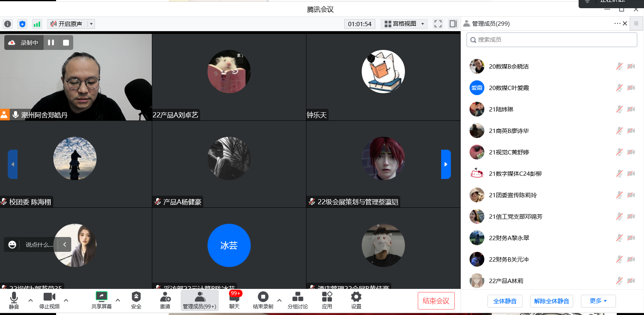
Task: Open the blue security shield icon
Action: point(22,24)
